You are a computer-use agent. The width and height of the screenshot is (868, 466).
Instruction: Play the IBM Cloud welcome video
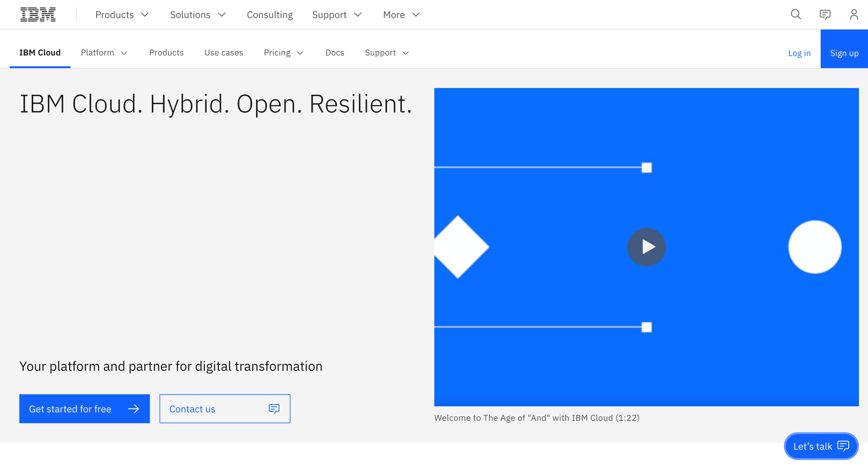646,247
